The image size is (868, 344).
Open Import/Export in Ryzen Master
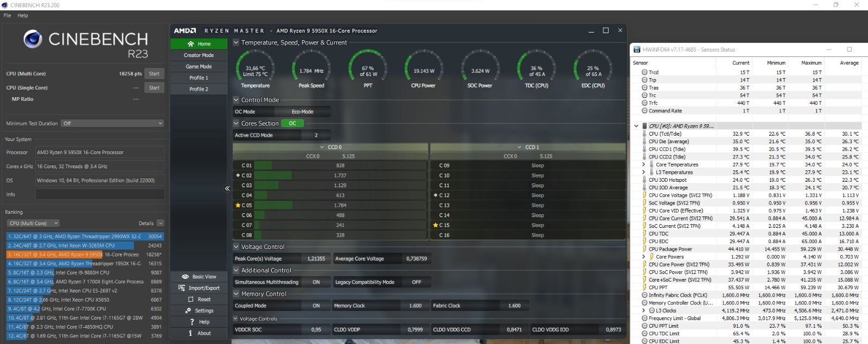[x=199, y=288]
